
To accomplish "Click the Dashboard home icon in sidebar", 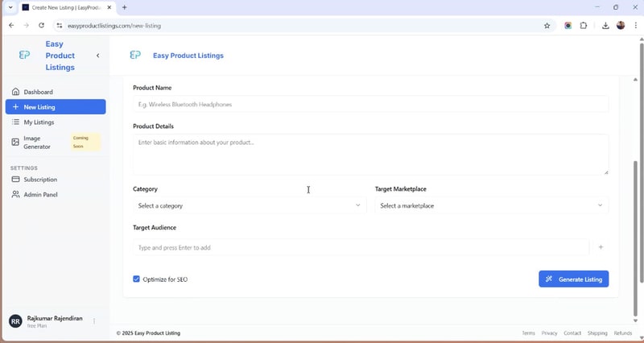I will 16,92.
